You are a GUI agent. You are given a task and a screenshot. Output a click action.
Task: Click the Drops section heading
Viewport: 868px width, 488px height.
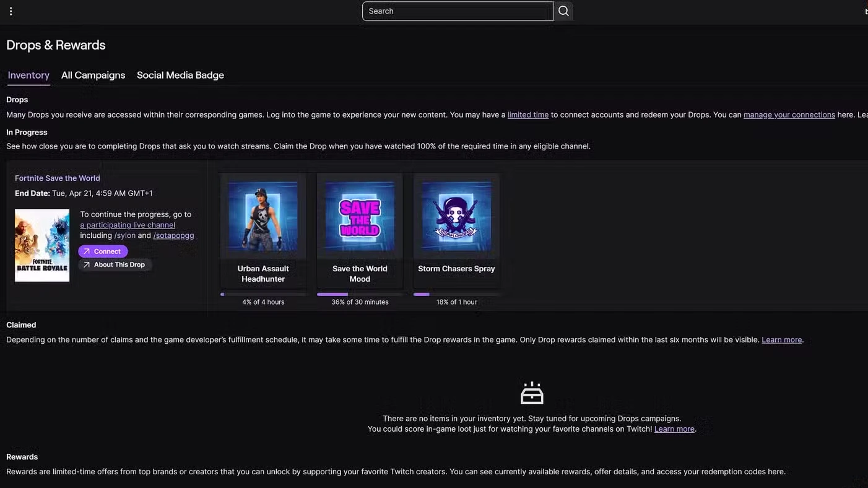17,99
